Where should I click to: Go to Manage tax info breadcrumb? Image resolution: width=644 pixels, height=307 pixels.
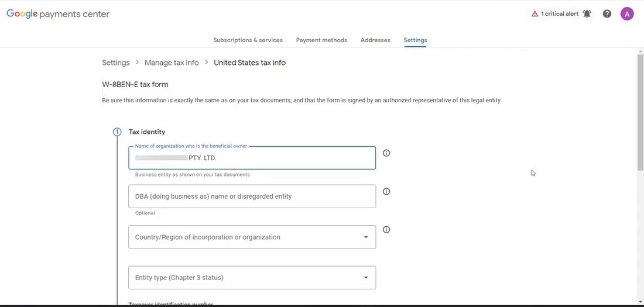172,63
